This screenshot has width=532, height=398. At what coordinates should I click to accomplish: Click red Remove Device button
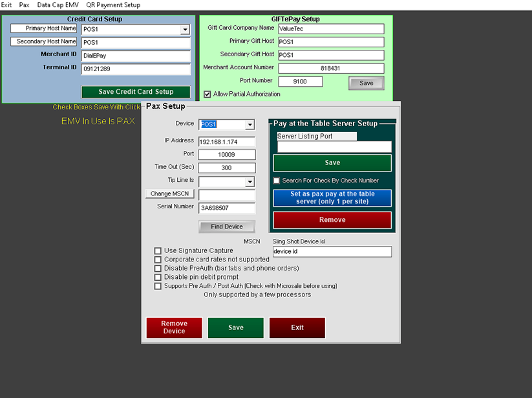[174, 327]
